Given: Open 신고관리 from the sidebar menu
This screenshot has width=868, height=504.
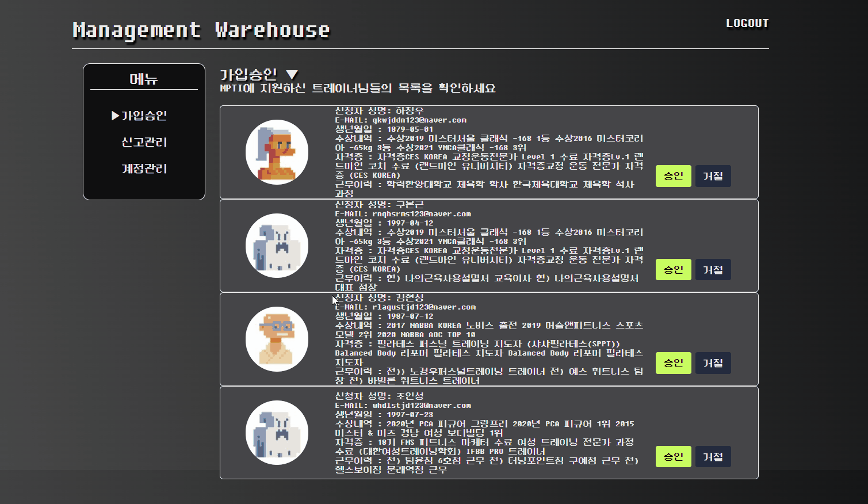Looking at the screenshot, I should 143,142.
